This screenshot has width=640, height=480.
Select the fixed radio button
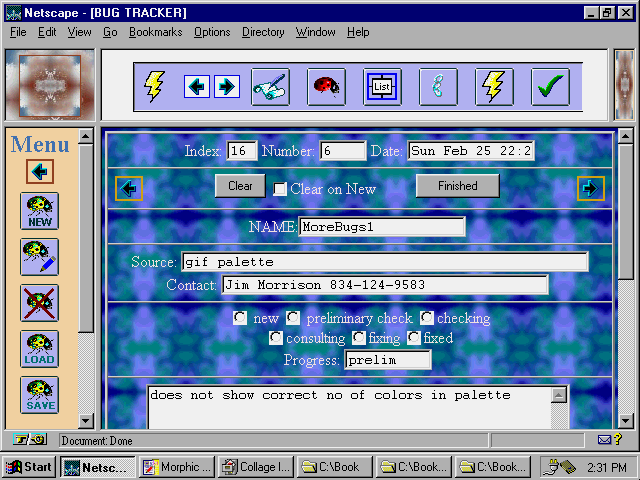click(x=414, y=338)
